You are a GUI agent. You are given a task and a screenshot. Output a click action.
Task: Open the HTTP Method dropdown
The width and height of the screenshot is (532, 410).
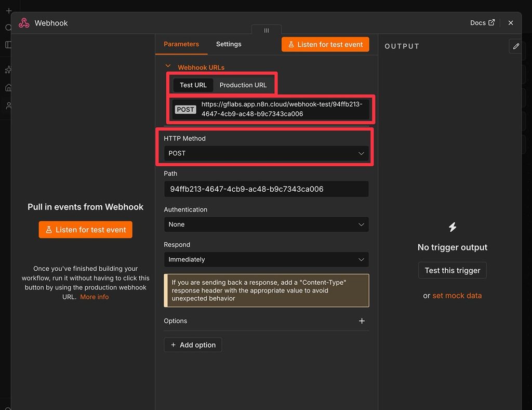point(266,153)
